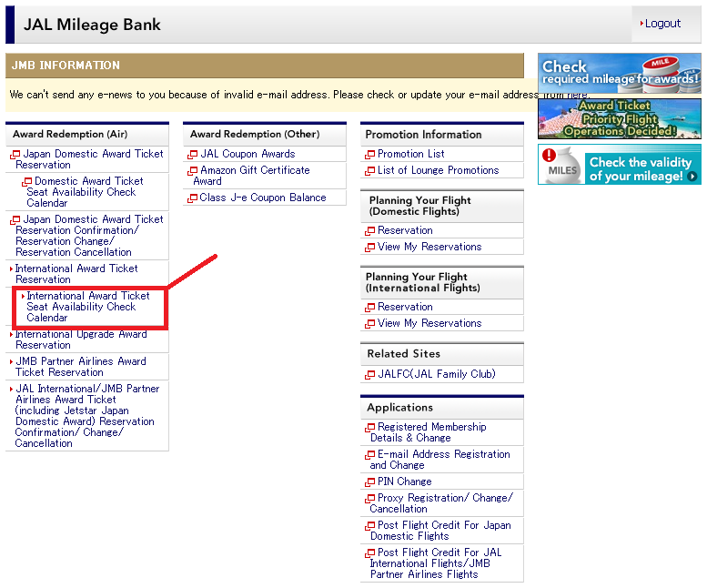The width and height of the screenshot is (707, 588).
Task: Click the red arrow bullet beside International Award Ticket Reservation
Action: [11, 269]
